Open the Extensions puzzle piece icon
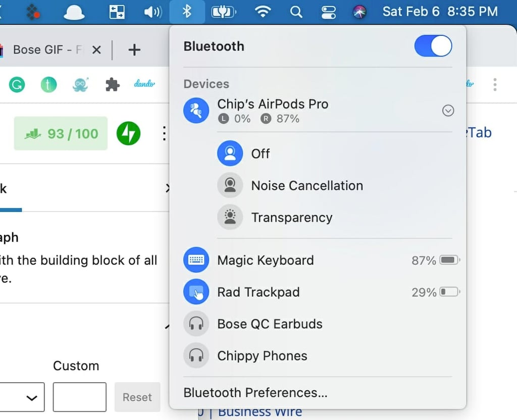Image resolution: width=517 pixels, height=420 pixels. point(113,84)
